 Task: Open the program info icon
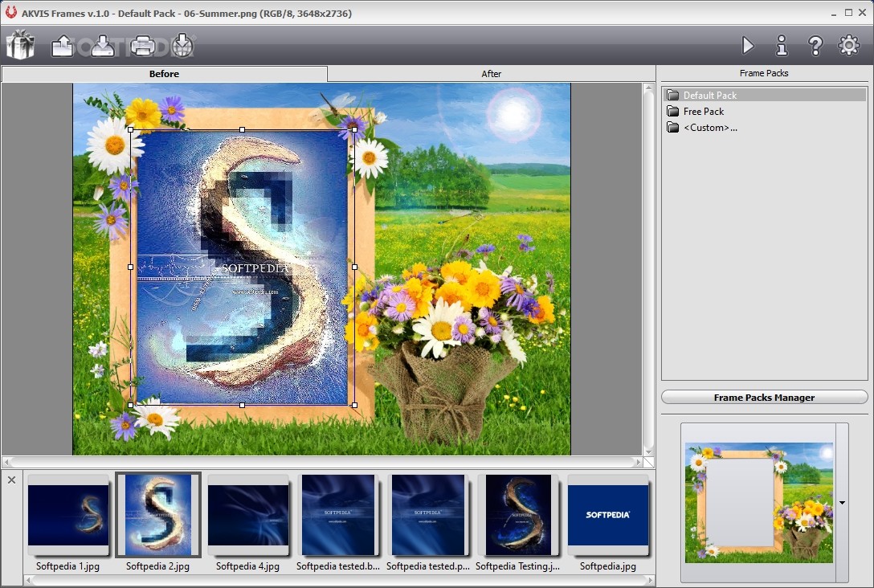click(x=782, y=46)
